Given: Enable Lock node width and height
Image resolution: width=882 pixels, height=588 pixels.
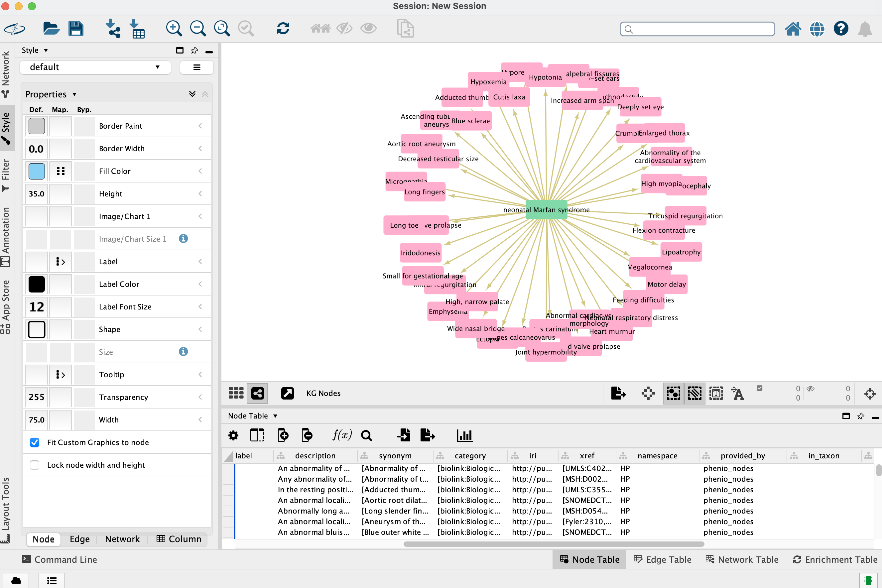Looking at the screenshot, I should [35, 465].
